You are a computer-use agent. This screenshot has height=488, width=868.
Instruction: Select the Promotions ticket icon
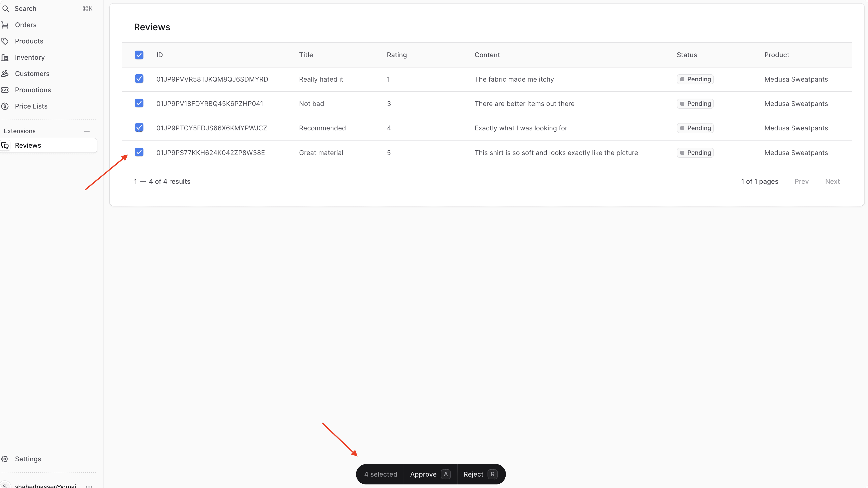(x=5, y=89)
